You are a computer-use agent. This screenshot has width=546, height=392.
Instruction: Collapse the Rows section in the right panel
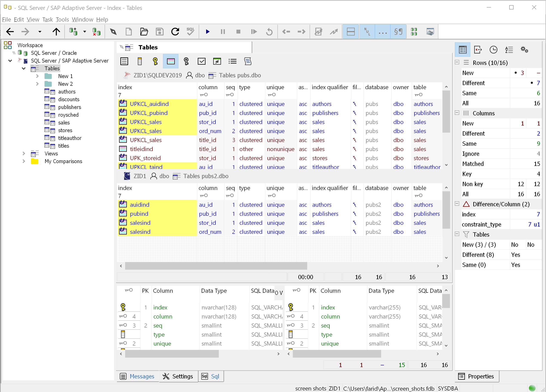pyautogui.click(x=457, y=62)
